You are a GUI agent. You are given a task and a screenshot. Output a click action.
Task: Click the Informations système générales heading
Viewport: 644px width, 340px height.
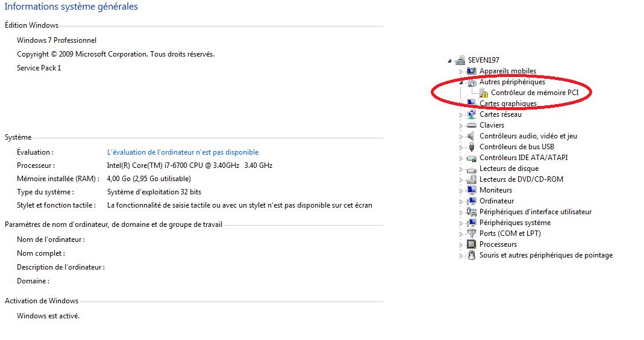[71, 7]
